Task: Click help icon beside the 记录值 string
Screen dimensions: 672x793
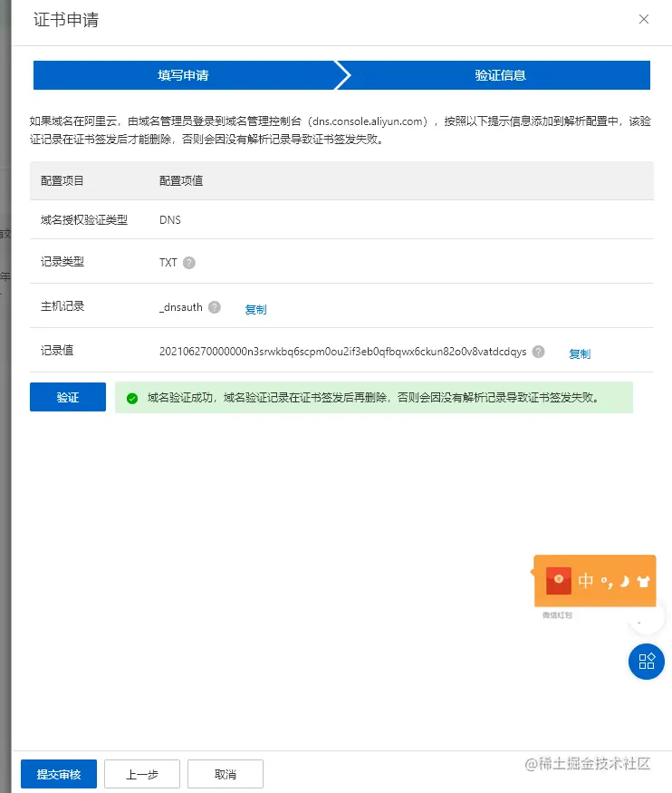Action: 539,352
